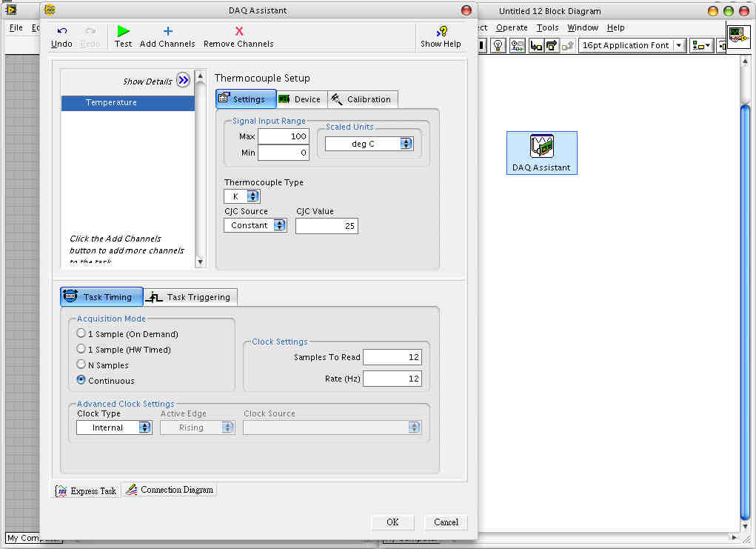Select 1 Sample (On Demand) acquisition mode
The image size is (756, 549).
tap(81, 333)
